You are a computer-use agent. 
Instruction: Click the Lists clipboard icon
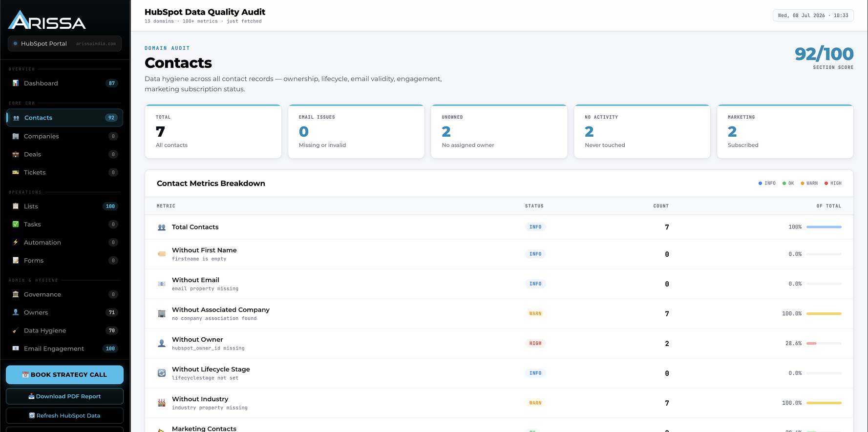coord(16,206)
